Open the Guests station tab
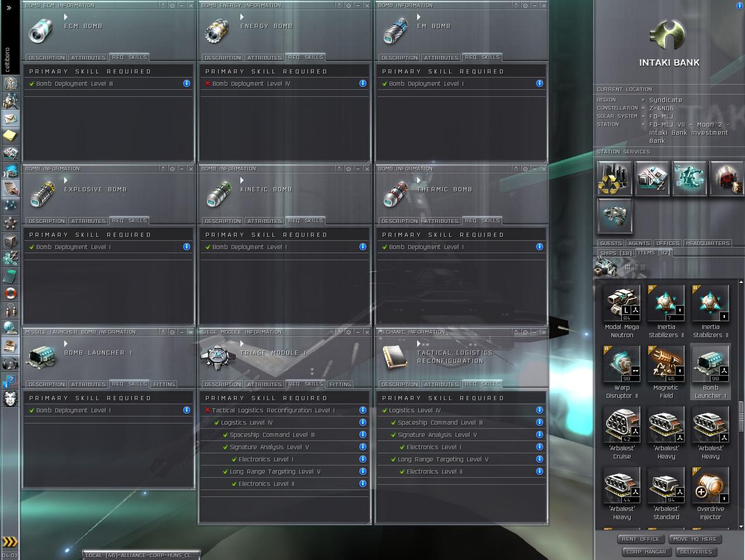The width and height of the screenshot is (745, 560). click(610, 243)
